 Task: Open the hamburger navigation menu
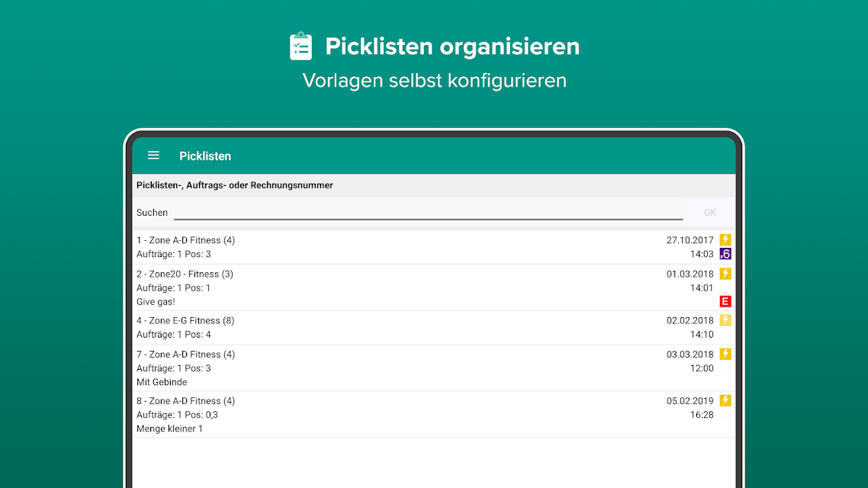[153, 156]
